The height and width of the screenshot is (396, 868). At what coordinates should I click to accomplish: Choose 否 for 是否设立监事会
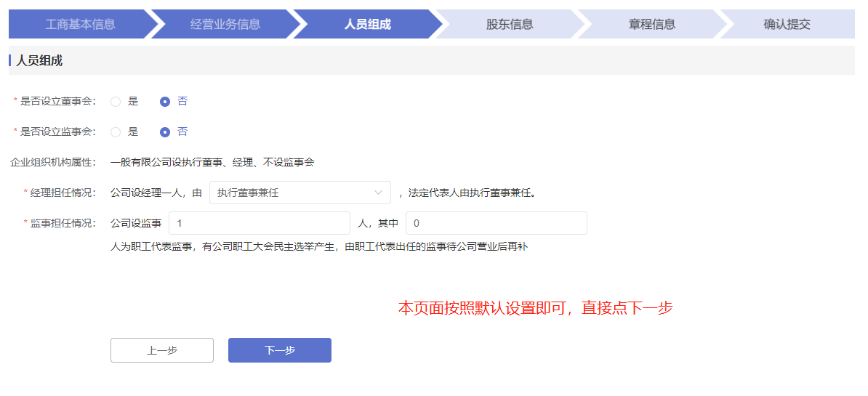[165, 132]
